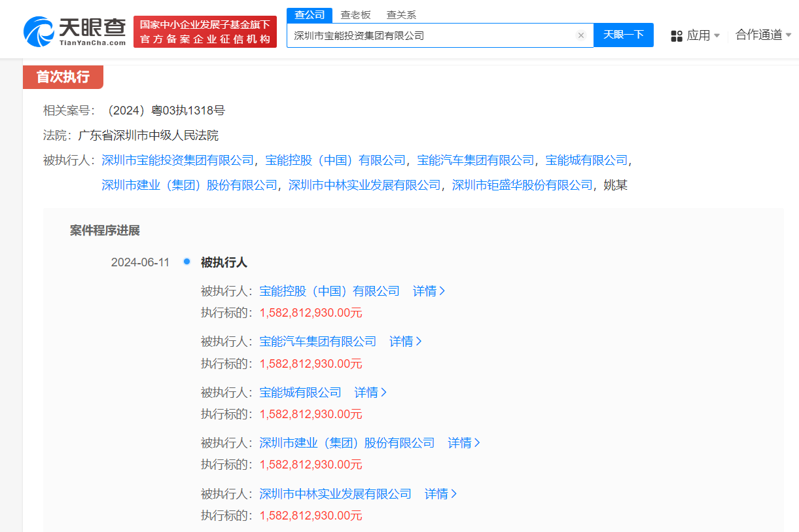Image resolution: width=799 pixels, height=532 pixels.
Task: Click the name 姚某 in 被执行人 list
Action: coord(616,185)
